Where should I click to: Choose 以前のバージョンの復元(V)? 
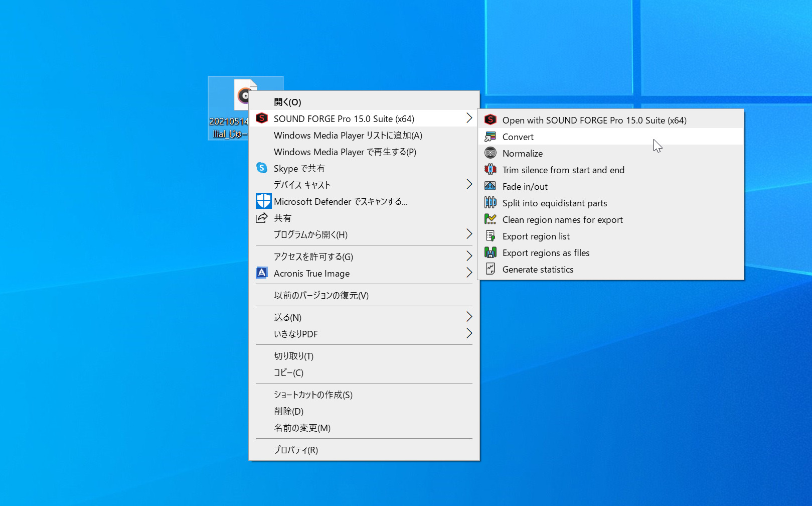click(364, 295)
